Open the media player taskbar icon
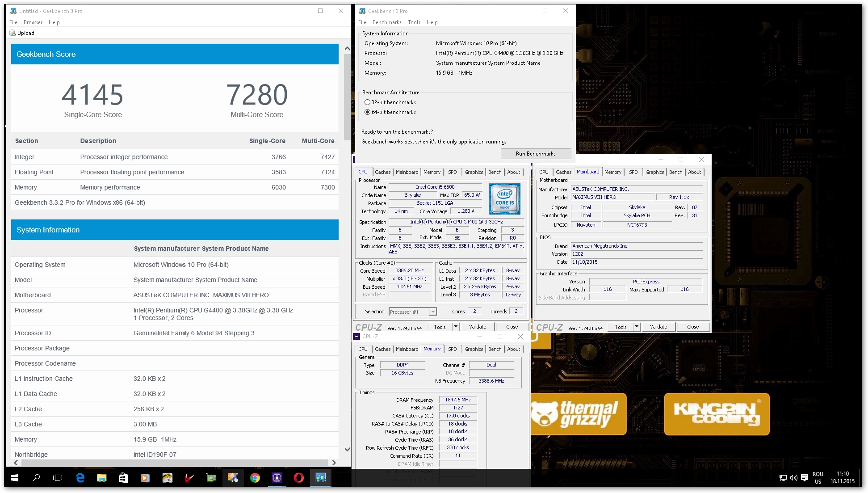The width and height of the screenshot is (868, 493). point(145,478)
